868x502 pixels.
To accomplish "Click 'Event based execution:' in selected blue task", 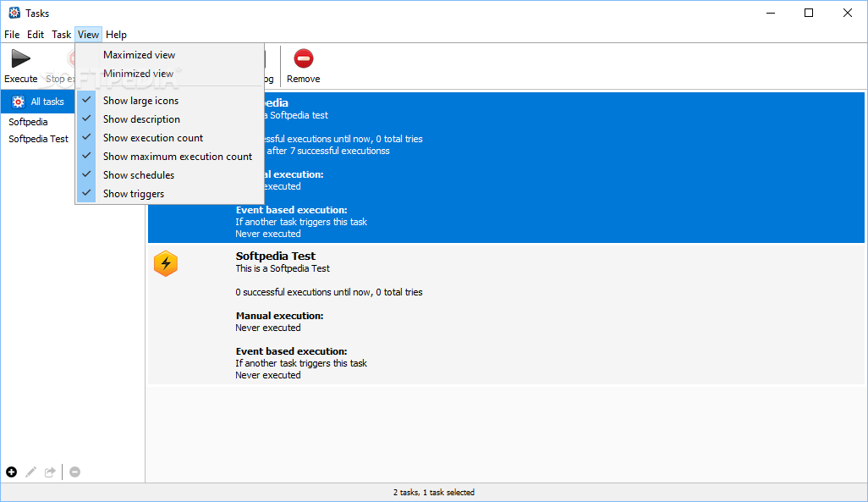I will 291,210.
